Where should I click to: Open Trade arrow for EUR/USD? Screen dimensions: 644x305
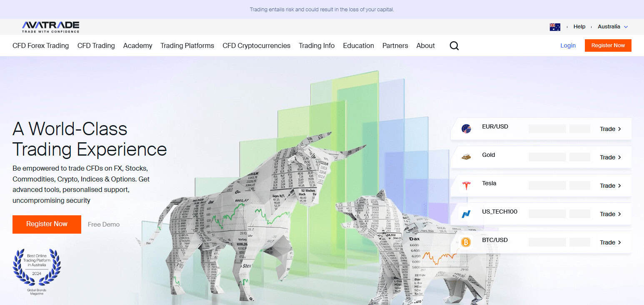(x=610, y=129)
